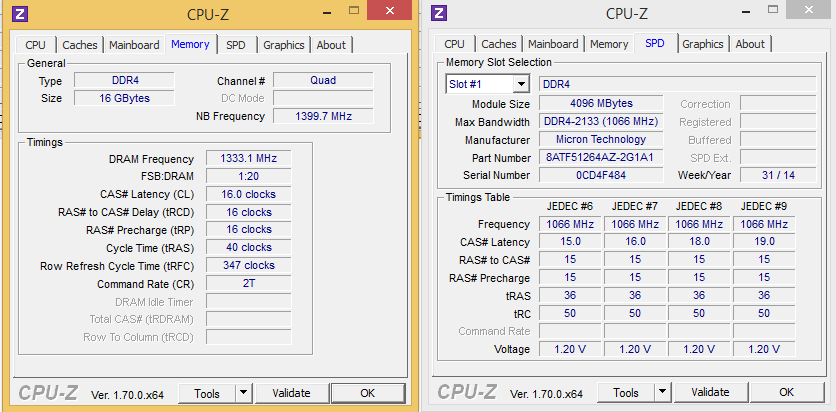Image resolution: width=836 pixels, height=412 pixels.
Task: Click Cycle Time tRAS value 40 clocks
Action: [248, 247]
